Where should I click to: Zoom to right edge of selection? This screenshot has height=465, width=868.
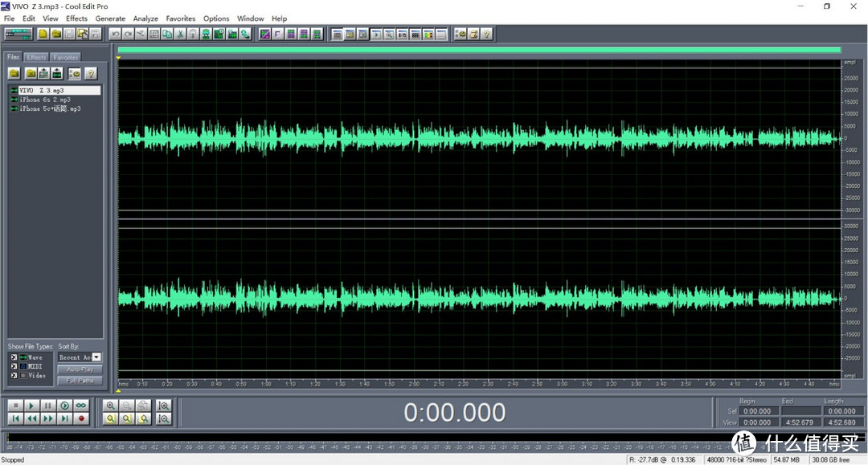coord(143,418)
